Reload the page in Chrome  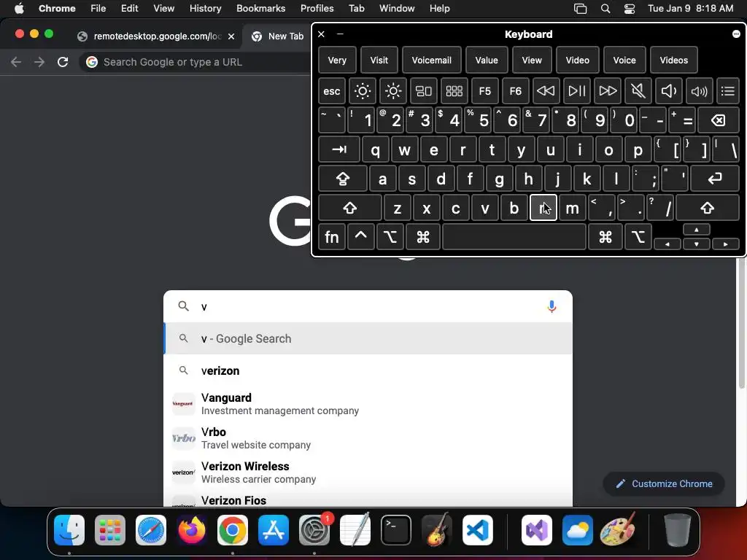point(63,62)
